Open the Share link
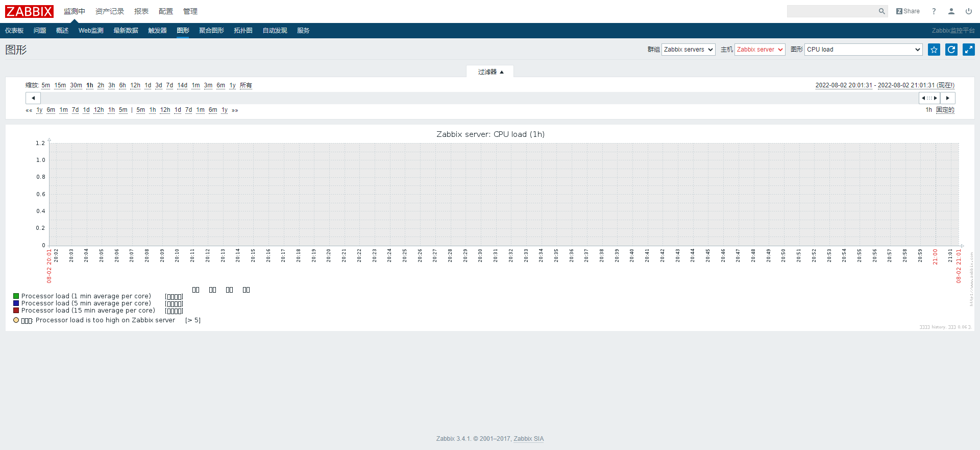980x450 pixels. click(x=908, y=11)
